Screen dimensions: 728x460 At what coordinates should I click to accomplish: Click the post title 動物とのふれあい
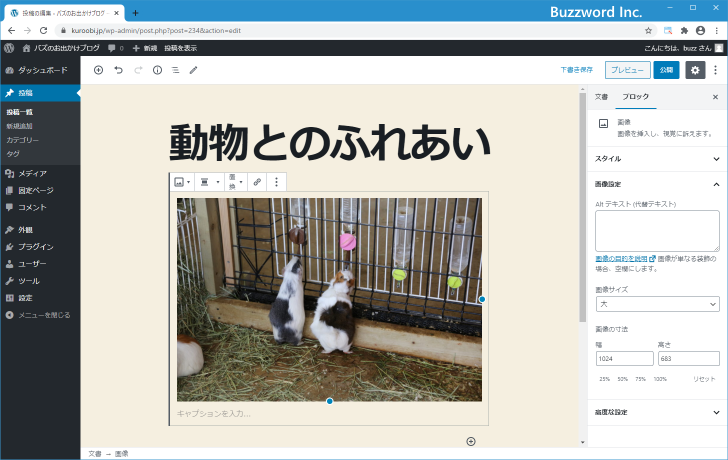click(329, 142)
